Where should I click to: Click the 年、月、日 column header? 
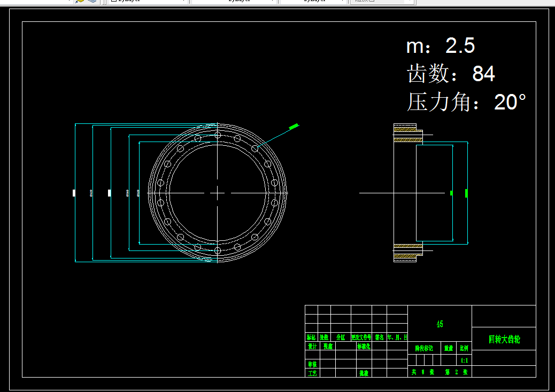pos(397,337)
